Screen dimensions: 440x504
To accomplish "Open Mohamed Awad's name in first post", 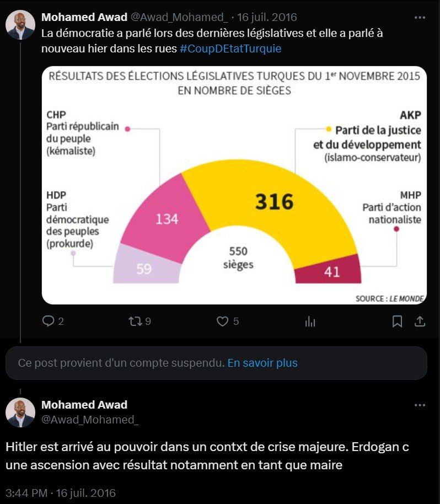I will coord(84,17).
